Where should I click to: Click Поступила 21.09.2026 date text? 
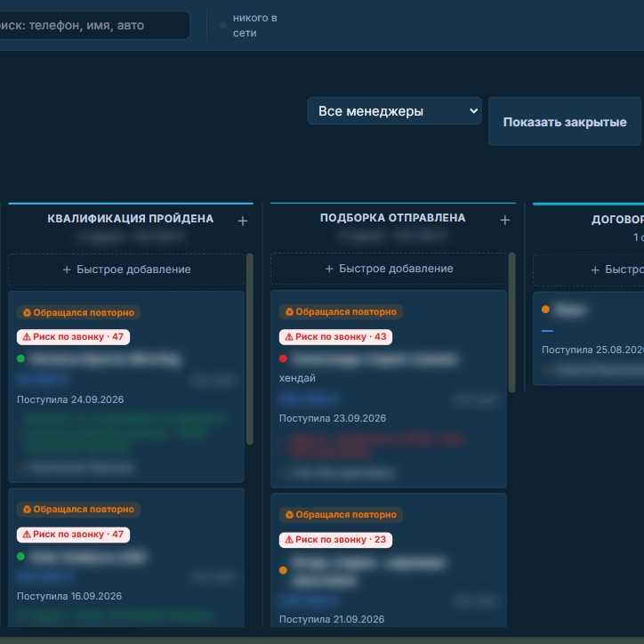[332, 619]
